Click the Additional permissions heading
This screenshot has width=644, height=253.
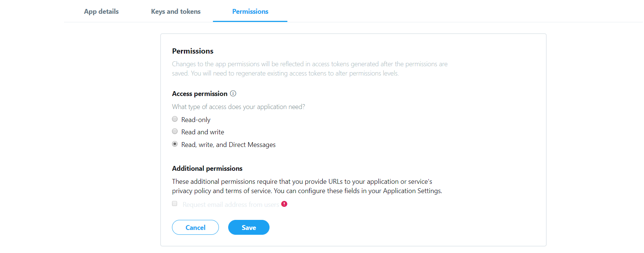point(207,169)
